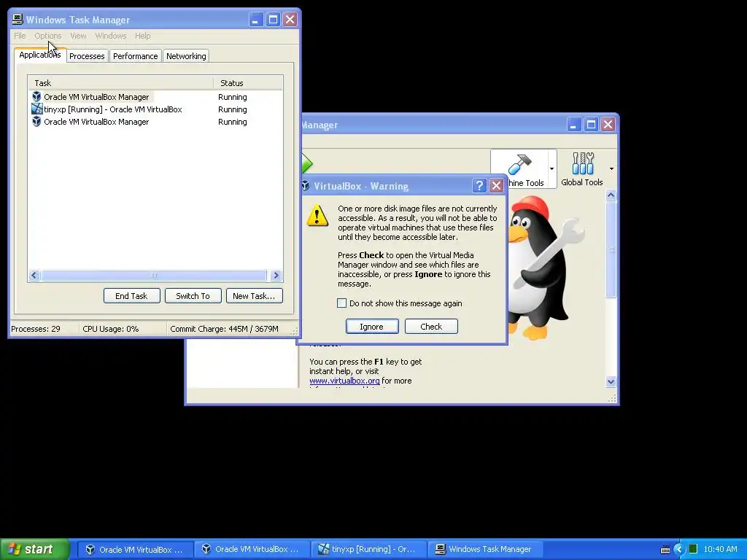Tick 'Do not show this message again'
The width and height of the screenshot is (747, 560).
(341, 303)
